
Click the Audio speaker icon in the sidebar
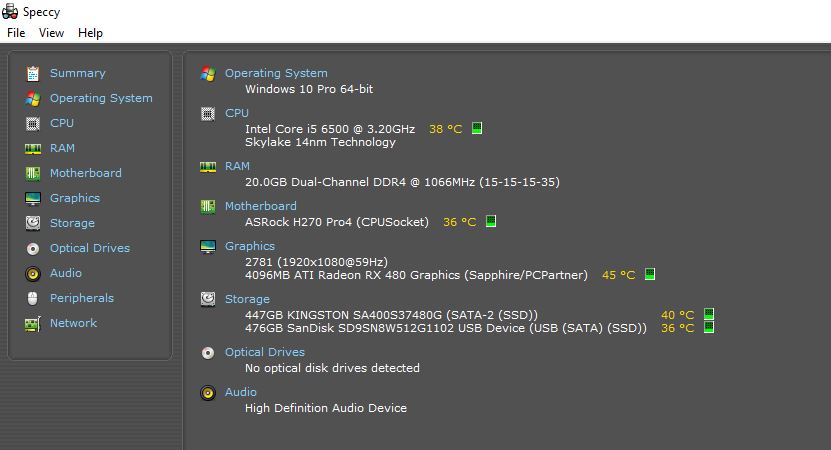[33, 273]
